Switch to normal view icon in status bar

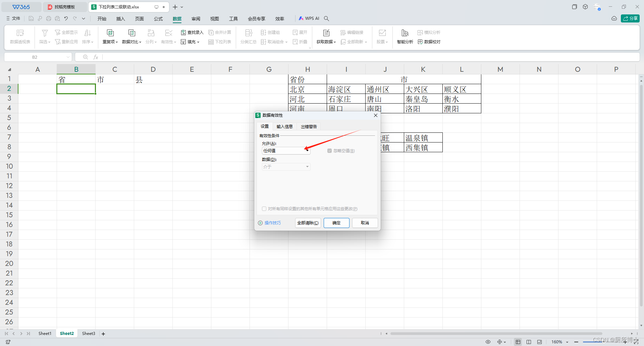pyautogui.click(x=518, y=342)
